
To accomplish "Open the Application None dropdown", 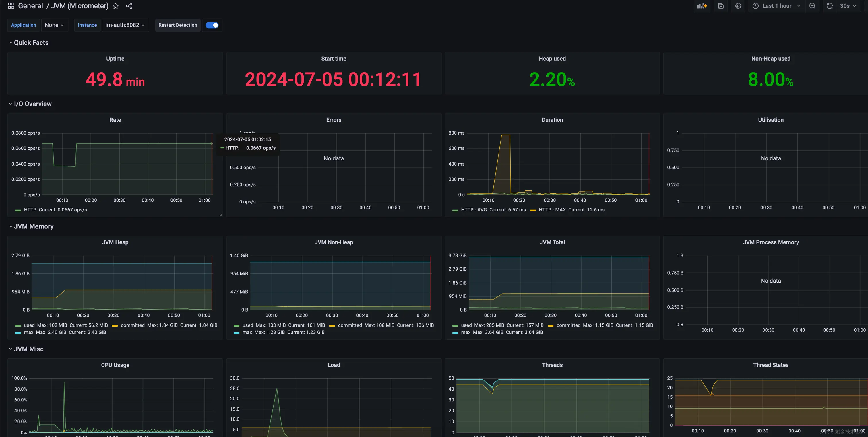I will [54, 25].
